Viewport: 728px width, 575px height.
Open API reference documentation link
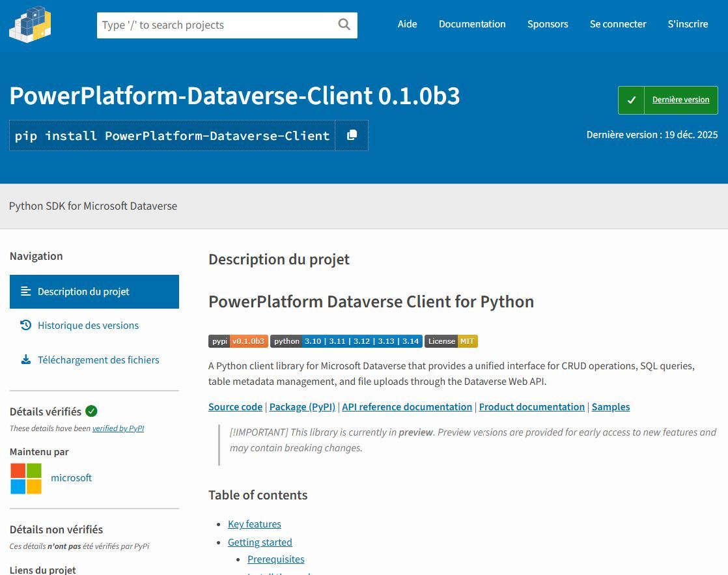coord(407,407)
